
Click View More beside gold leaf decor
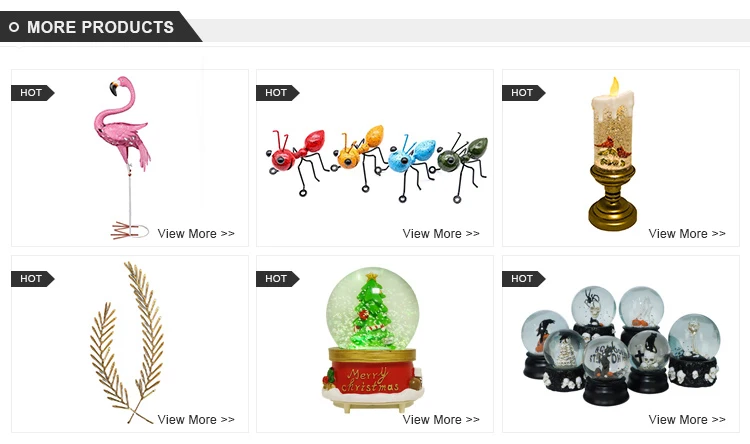click(196, 420)
